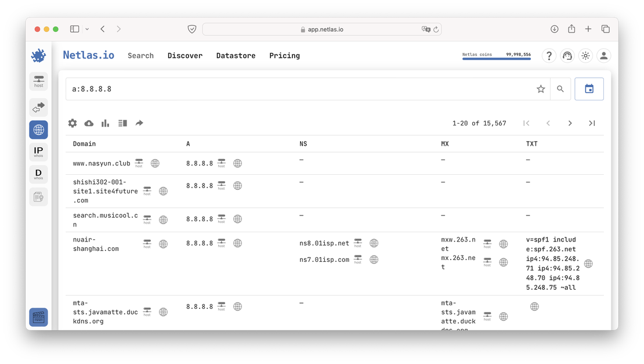This screenshot has width=644, height=364.
Task: Open the Domain whois tool
Action: click(38, 174)
